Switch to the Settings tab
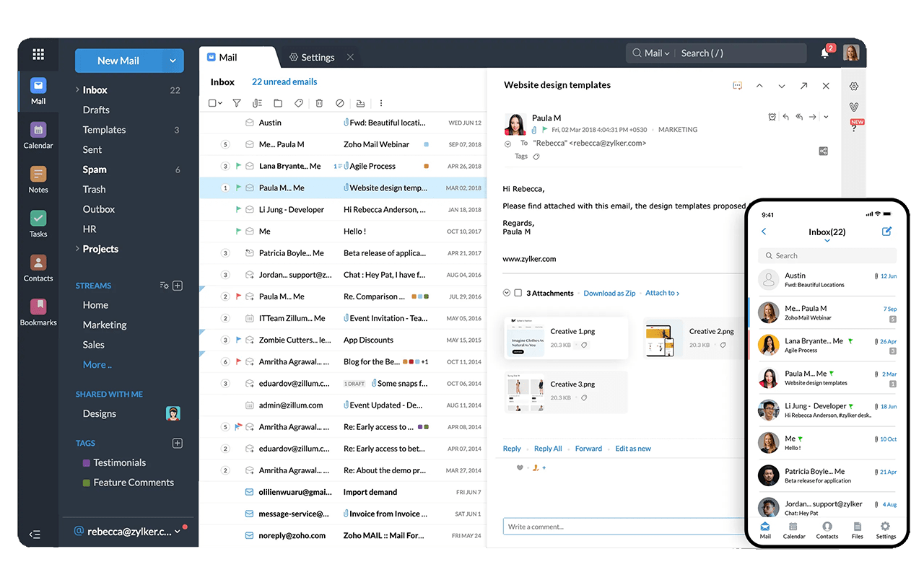This screenshot has height=585, width=924. 312,58
